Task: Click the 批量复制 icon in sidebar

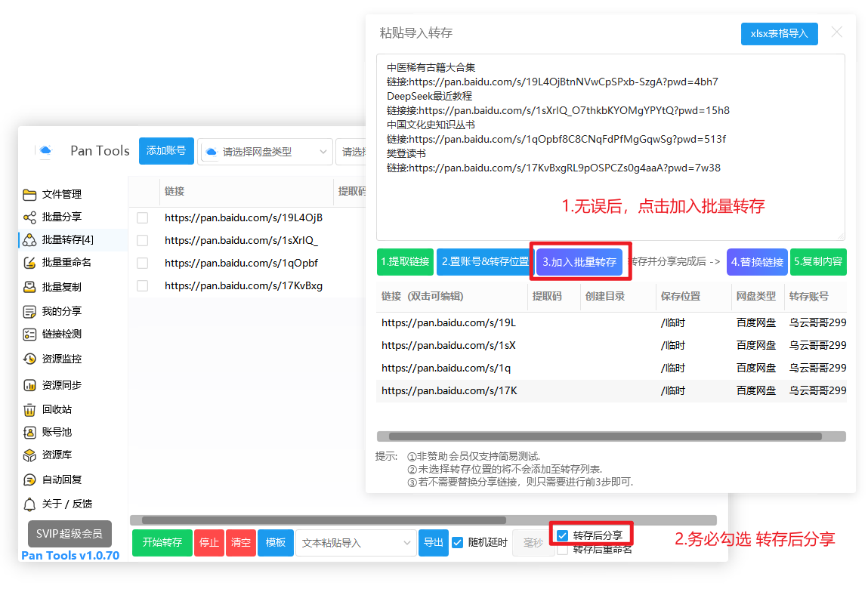Action: (x=29, y=287)
